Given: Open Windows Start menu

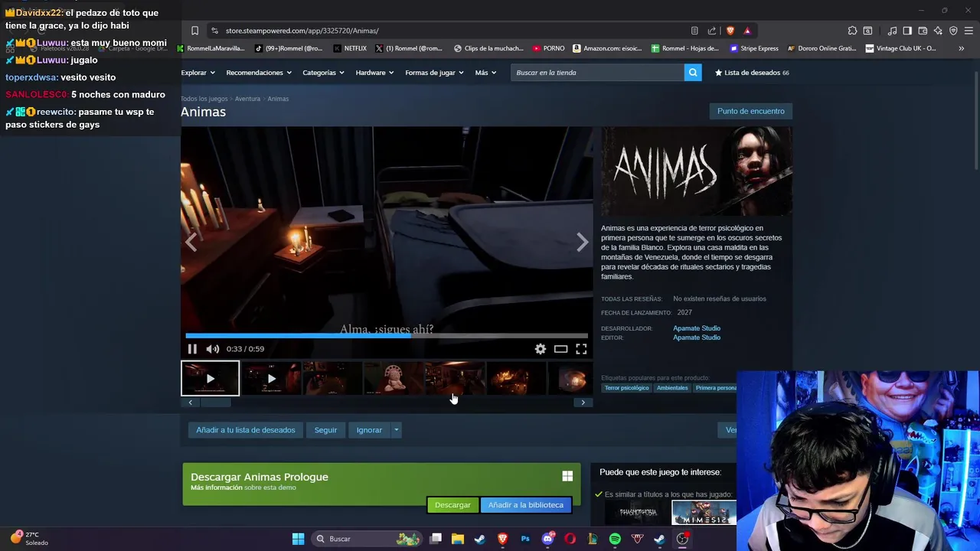Looking at the screenshot, I should pos(298,539).
